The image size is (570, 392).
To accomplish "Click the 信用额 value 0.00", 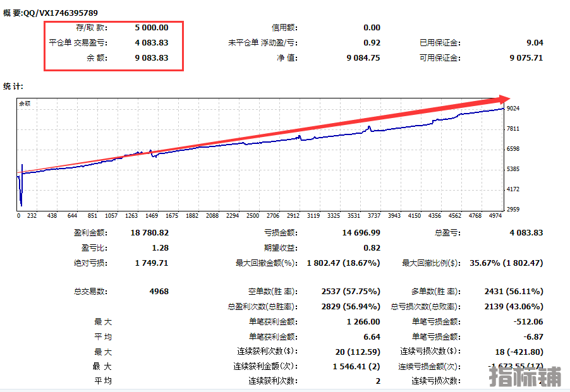I will point(372,28).
